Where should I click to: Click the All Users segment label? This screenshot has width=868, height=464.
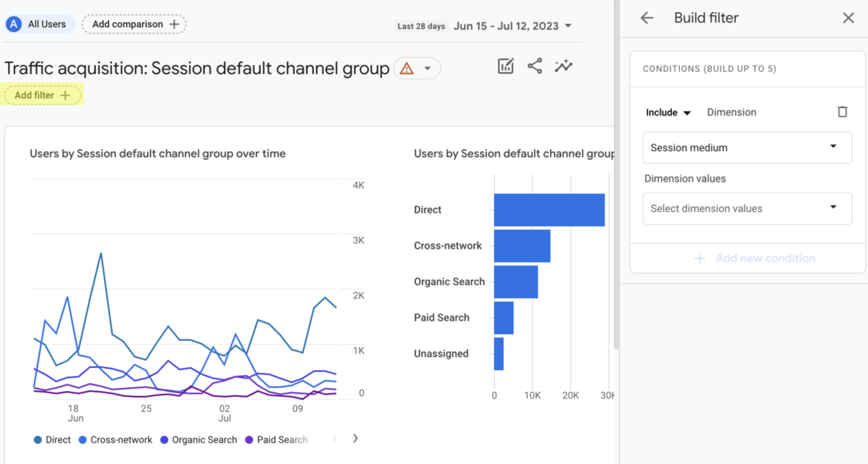pyautogui.click(x=47, y=24)
